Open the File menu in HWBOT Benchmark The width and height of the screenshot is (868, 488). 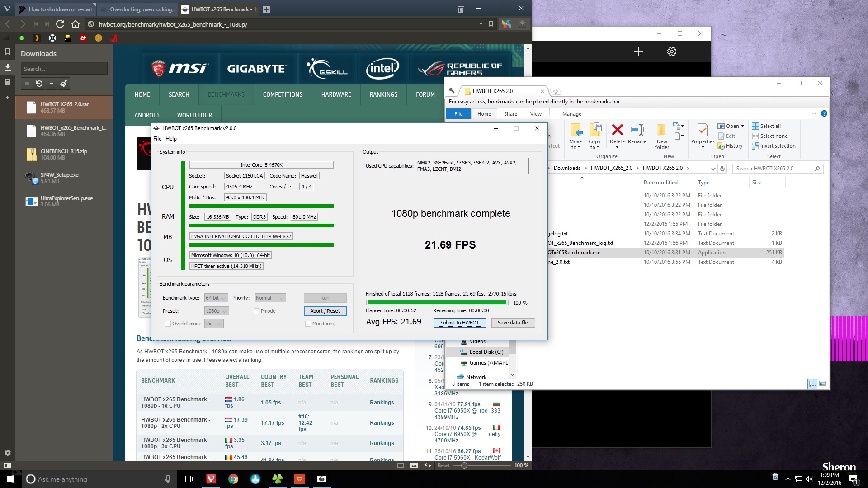click(x=157, y=139)
